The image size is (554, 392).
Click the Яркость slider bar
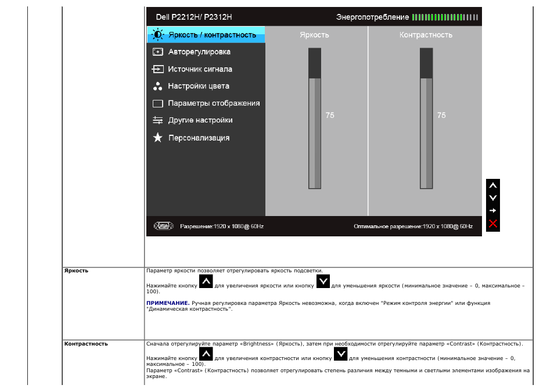tap(314, 118)
